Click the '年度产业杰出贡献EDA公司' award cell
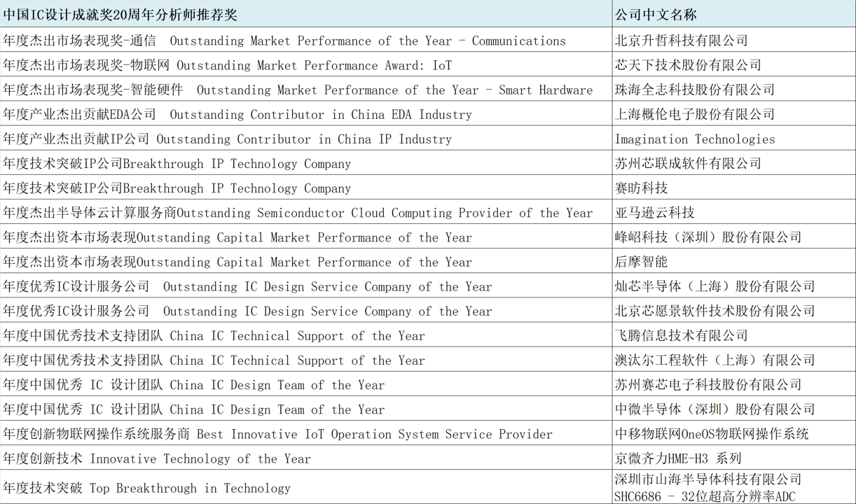Viewport: 856px width, 504px height. [306, 113]
